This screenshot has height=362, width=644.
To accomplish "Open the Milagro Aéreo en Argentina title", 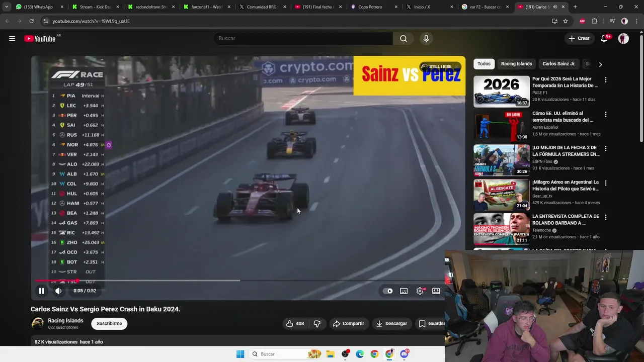I will click(566, 186).
